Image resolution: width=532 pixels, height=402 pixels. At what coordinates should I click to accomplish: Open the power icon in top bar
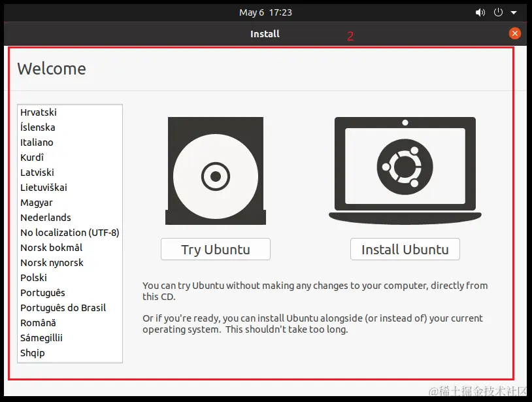pos(498,12)
